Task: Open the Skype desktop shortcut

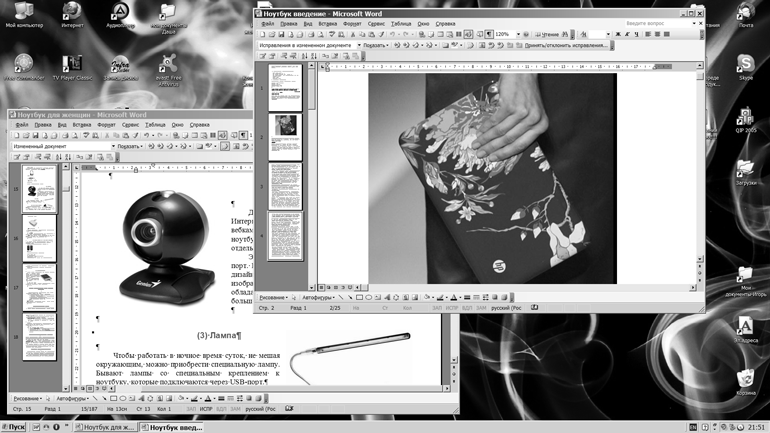Action: click(746, 64)
